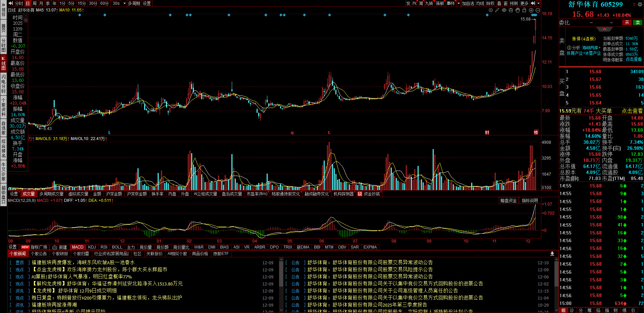Open the 个股公告 tab
The height and width of the screenshot is (313, 644).
(x=39, y=254)
